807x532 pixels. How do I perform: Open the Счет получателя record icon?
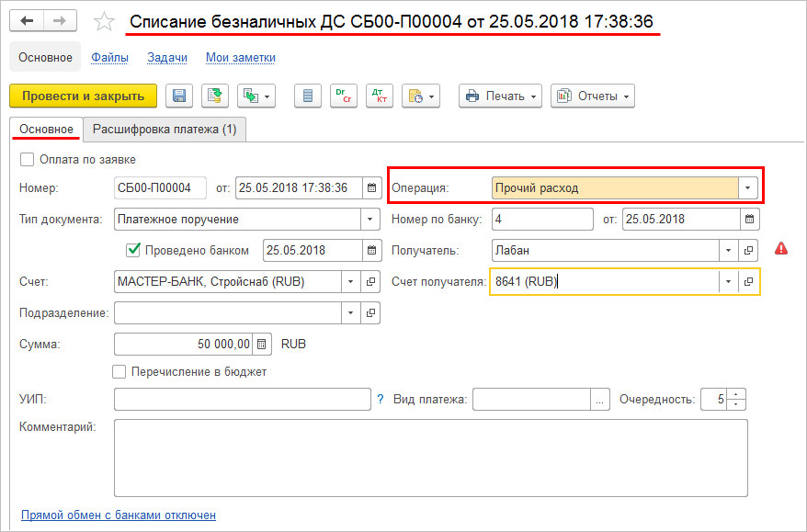pyautogui.click(x=748, y=282)
